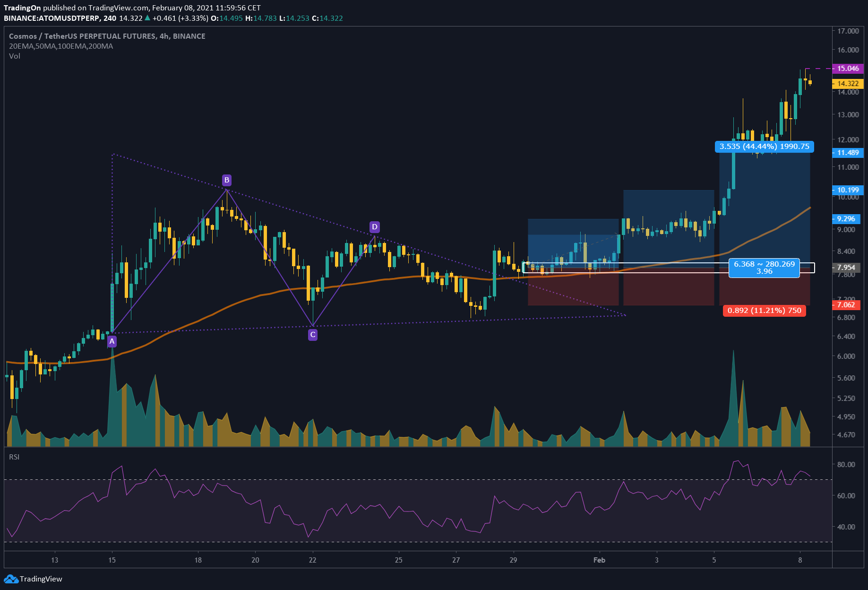Click the 40.00 RSI scale value
The image size is (868, 590).
coord(846,527)
